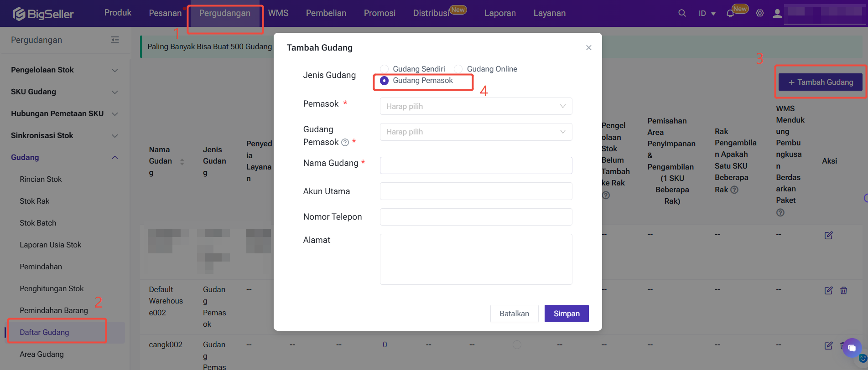Screen dimensions: 868x370
Task: Focus the Nama Gudang input field
Action: pos(476,165)
